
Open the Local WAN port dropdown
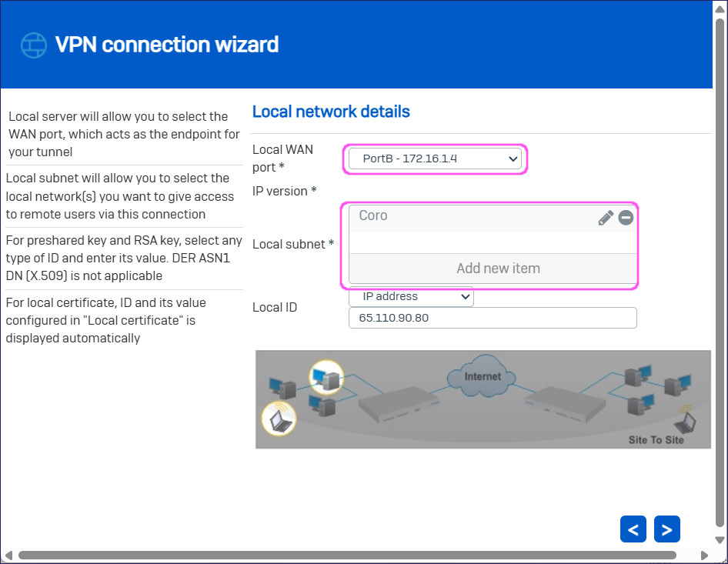pos(435,159)
